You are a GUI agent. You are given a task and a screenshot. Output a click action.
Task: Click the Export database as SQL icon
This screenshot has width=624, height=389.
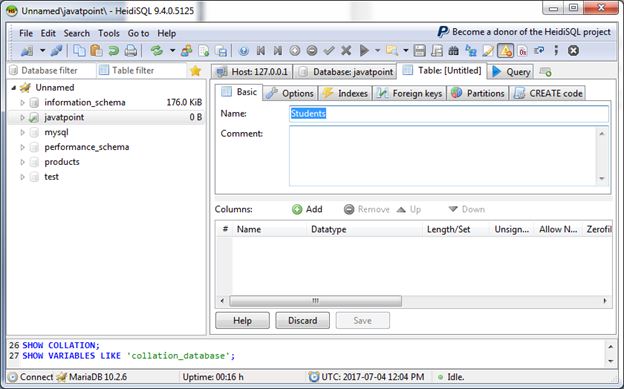pos(221,51)
